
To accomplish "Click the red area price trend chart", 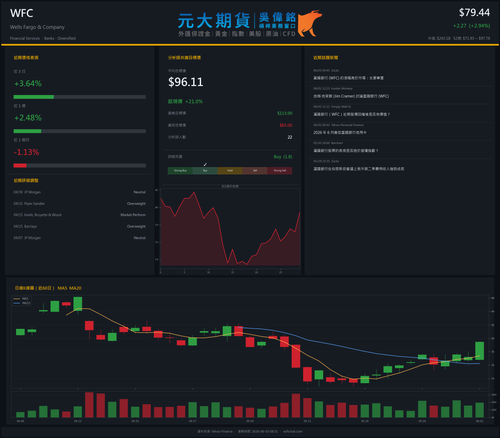I will pos(230,228).
